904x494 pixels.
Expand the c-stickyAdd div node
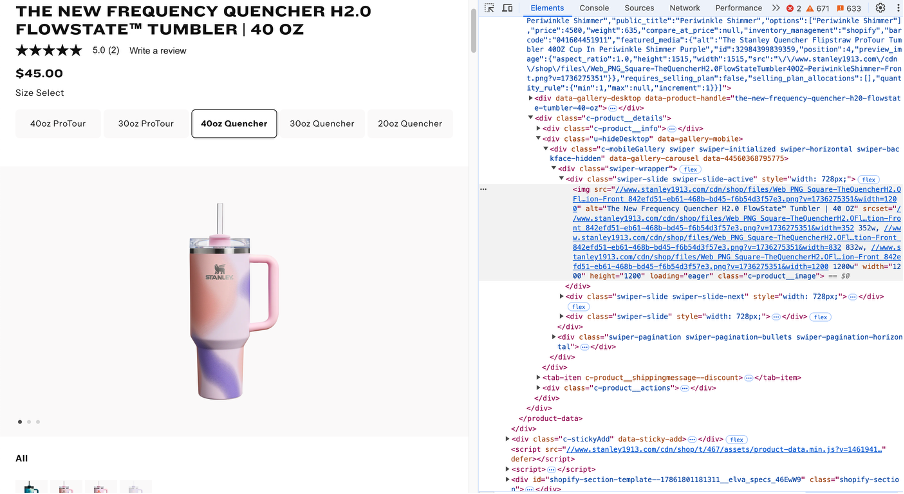tap(507, 439)
